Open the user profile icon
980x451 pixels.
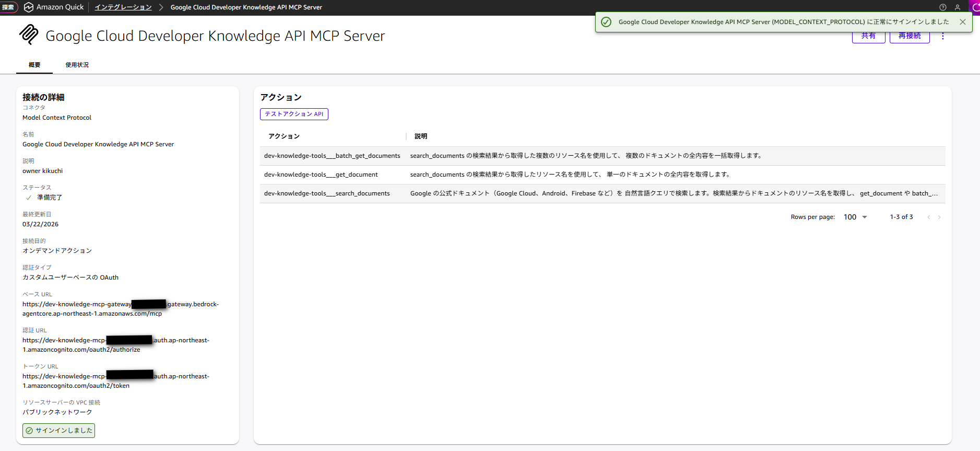point(957,7)
